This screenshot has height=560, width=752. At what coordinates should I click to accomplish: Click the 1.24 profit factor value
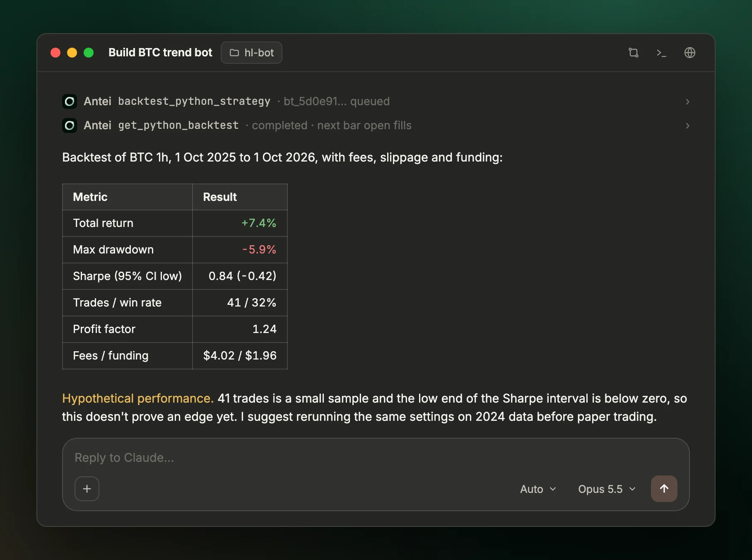point(264,329)
